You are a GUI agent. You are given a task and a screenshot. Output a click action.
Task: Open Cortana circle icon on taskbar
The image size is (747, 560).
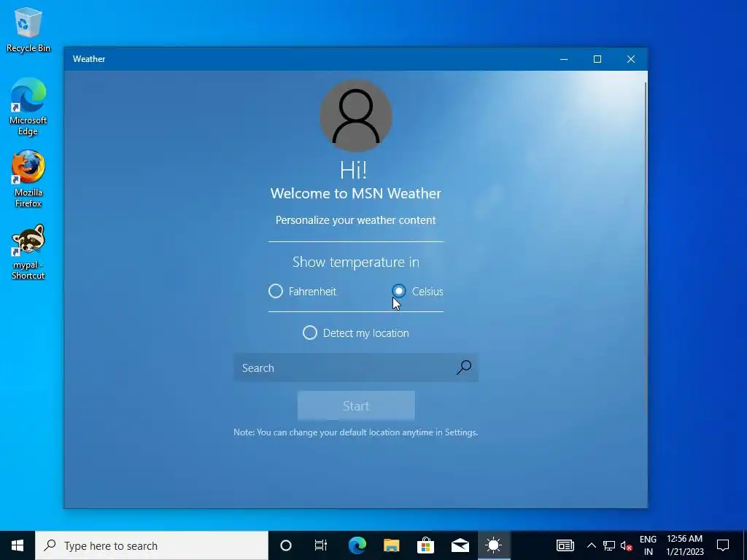(x=286, y=545)
